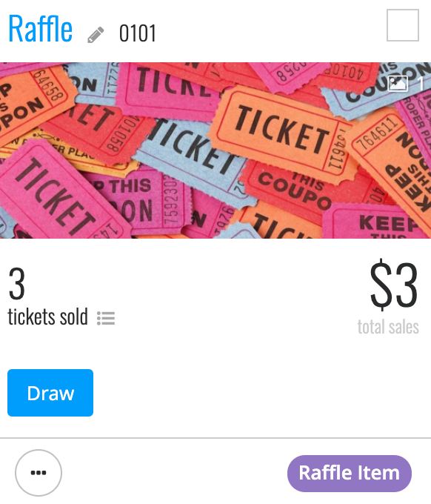Image resolution: width=431 pixels, height=504 pixels.
Task: Select the total sales label
Action: (388, 327)
